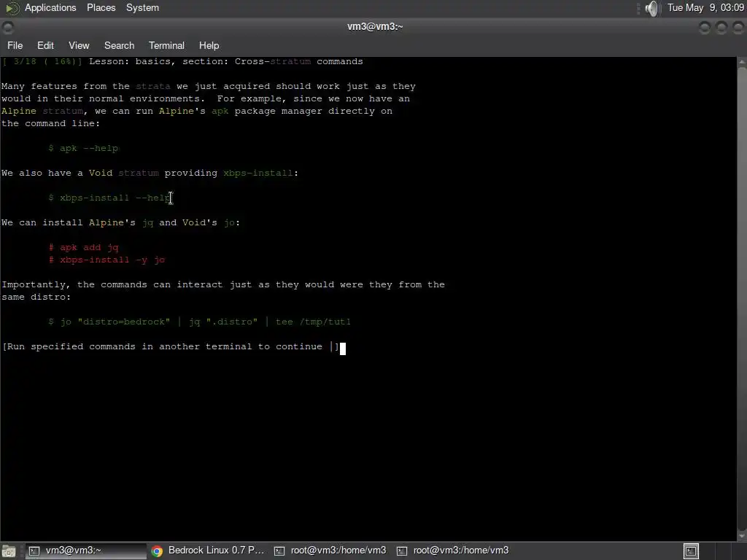Click the 'xbps-install --help' command text
747x560 pixels.
click(x=115, y=198)
